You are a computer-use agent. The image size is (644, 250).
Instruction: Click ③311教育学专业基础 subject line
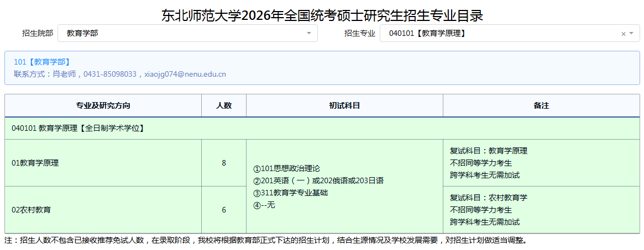tap(290, 193)
